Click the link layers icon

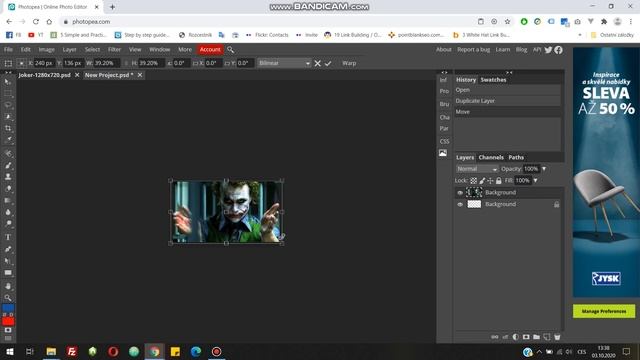click(495, 337)
